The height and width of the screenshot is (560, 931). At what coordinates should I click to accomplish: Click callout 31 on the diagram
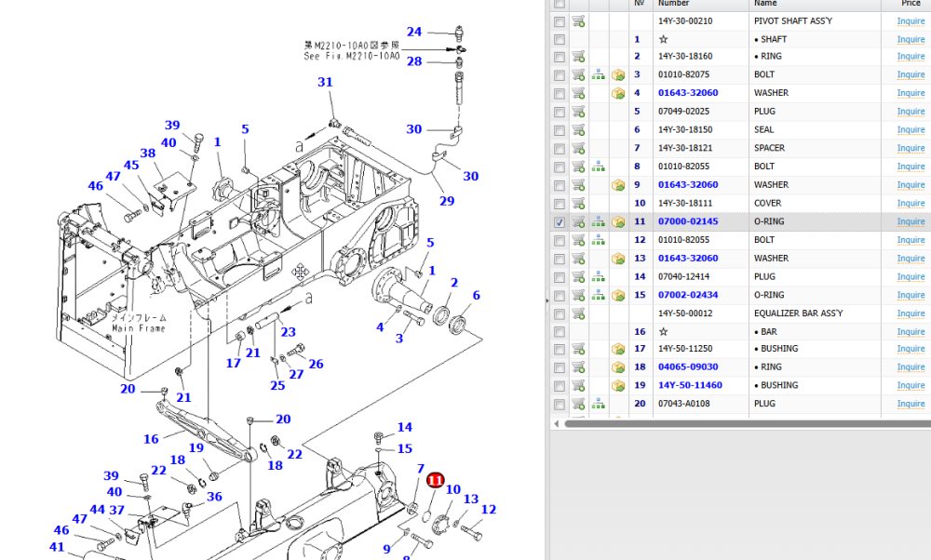pos(325,82)
